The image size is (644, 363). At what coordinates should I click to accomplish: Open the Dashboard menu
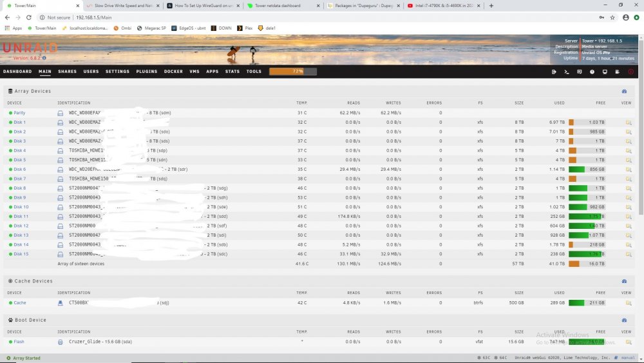(x=17, y=72)
